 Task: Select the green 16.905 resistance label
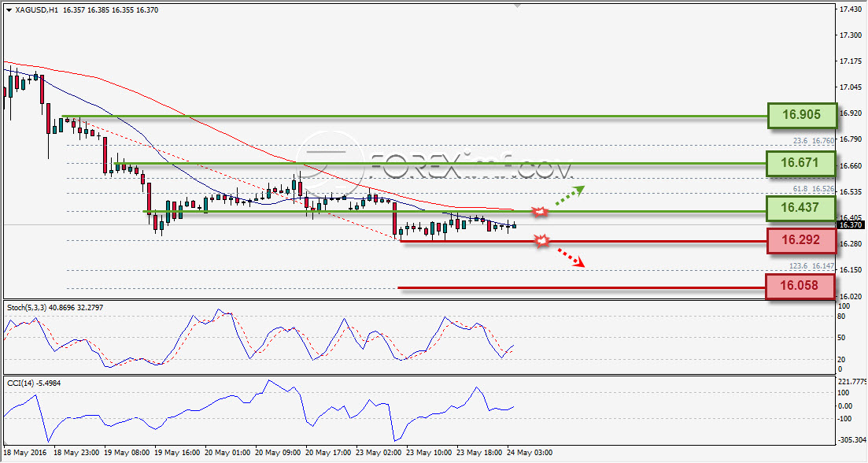[802, 115]
